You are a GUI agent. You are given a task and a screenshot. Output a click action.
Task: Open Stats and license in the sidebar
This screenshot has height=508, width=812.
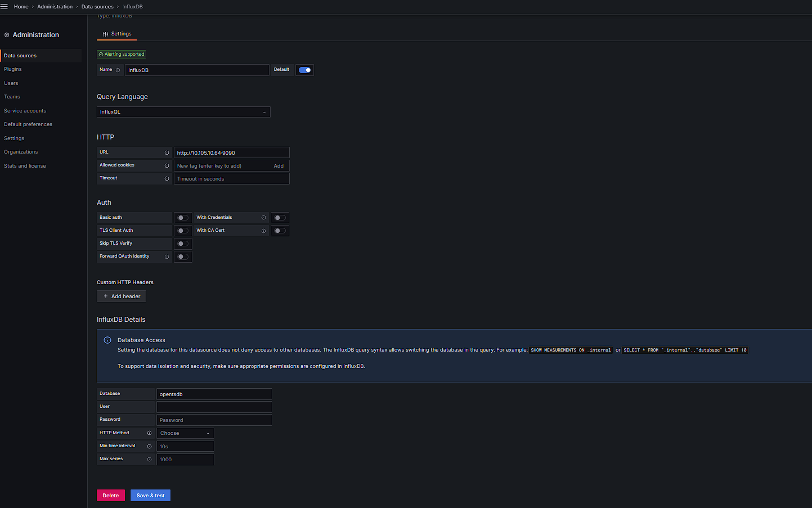click(25, 166)
